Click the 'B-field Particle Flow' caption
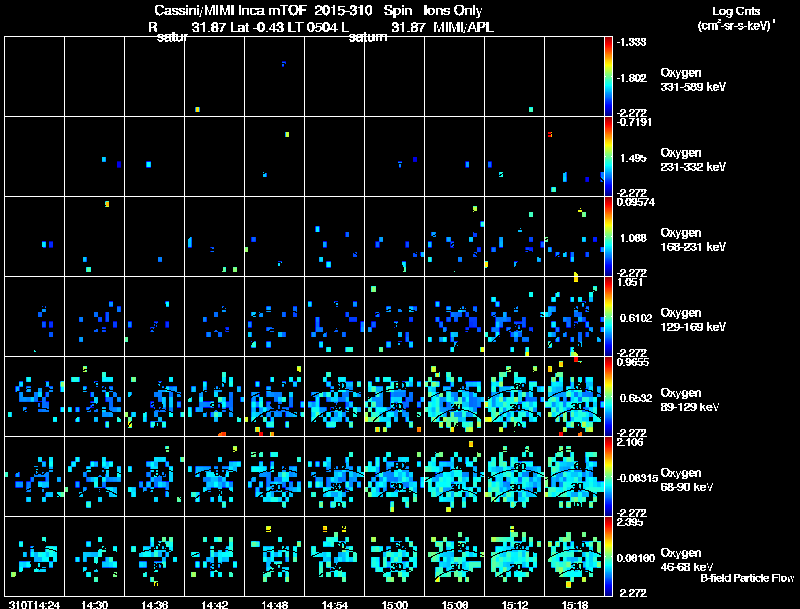This screenshot has height=609, width=800. [747, 578]
